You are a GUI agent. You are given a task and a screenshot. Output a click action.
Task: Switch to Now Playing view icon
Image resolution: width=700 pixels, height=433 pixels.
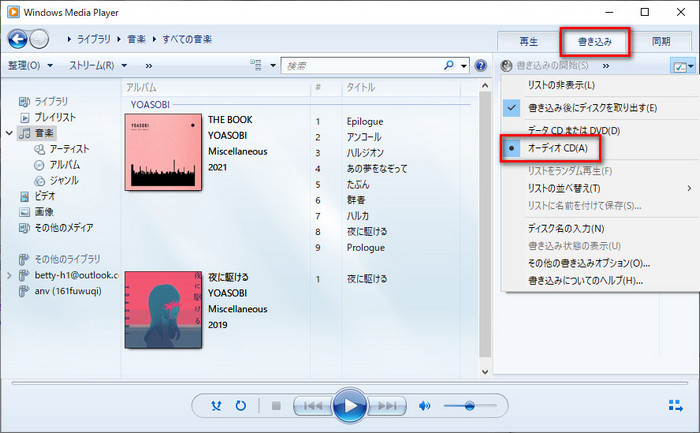pyautogui.click(x=676, y=405)
